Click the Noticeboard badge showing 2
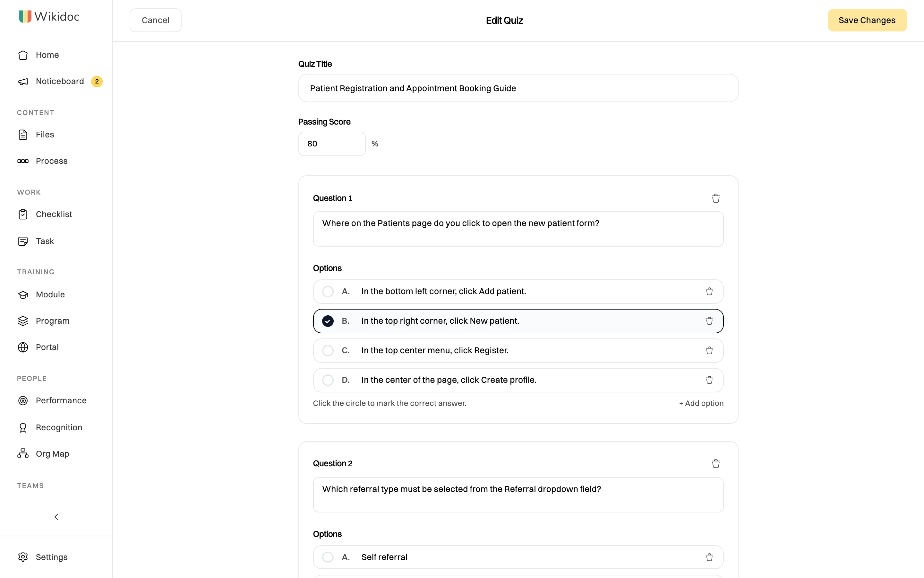The height and width of the screenshot is (578, 924). point(97,82)
